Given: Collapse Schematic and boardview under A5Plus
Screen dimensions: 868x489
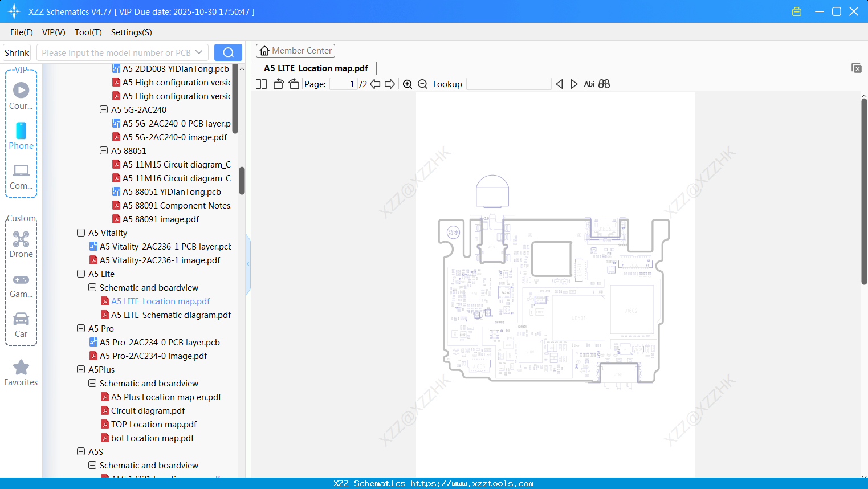Looking at the screenshot, I should [92, 383].
